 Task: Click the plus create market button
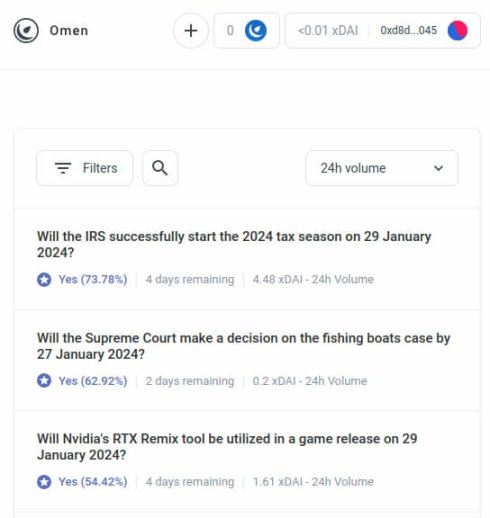(191, 31)
